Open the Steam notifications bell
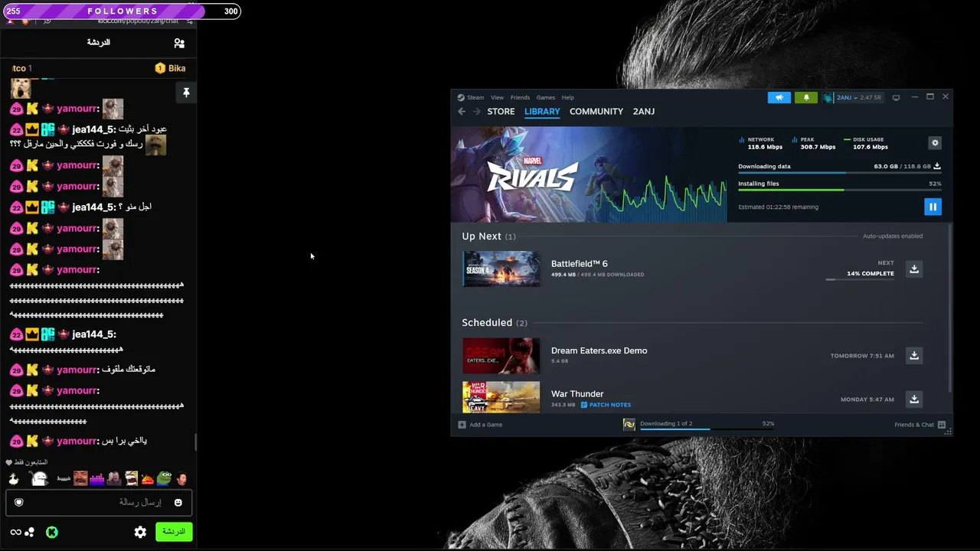The image size is (980, 551). tap(805, 98)
